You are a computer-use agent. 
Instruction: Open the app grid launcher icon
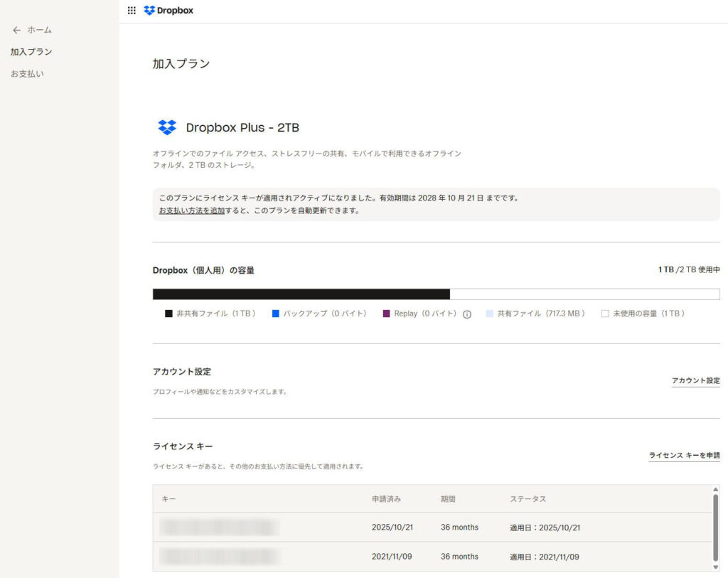(x=132, y=11)
